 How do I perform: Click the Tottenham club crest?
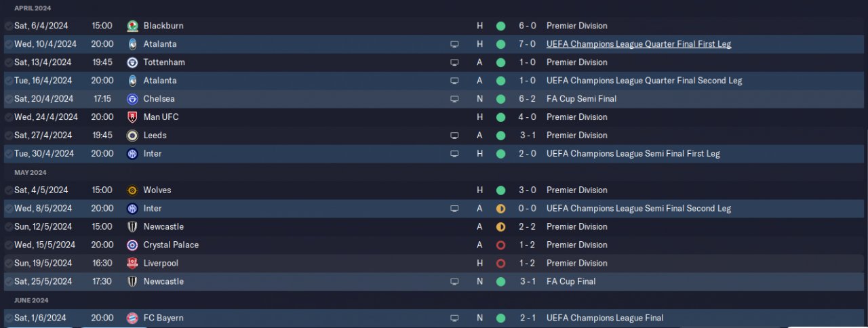coord(132,62)
